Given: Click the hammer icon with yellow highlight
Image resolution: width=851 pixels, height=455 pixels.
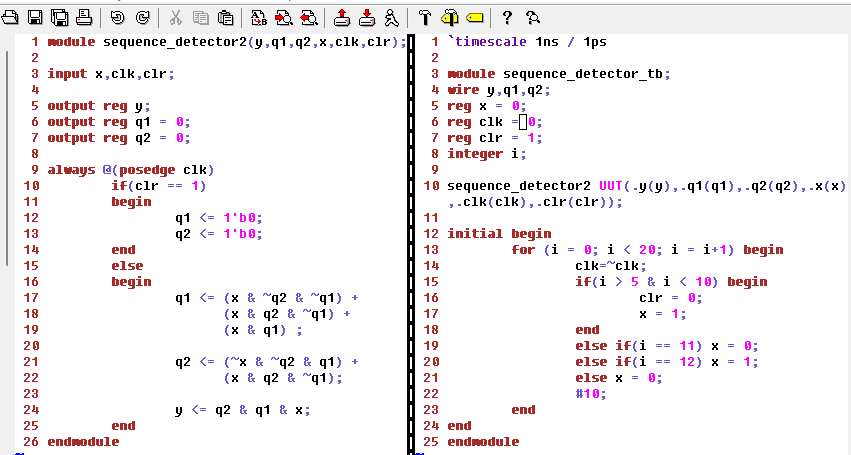Looking at the screenshot, I should 449,16.
